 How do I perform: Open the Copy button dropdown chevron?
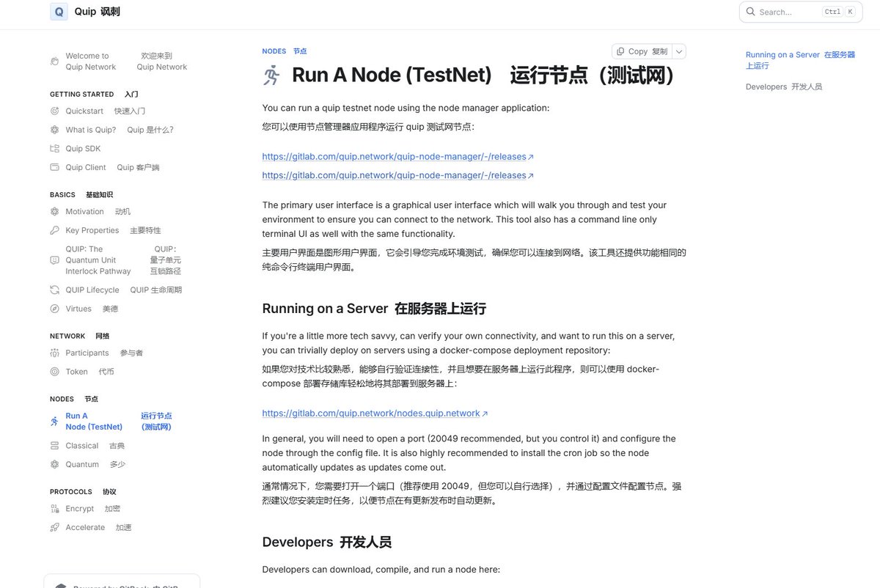tap(679, 51)
